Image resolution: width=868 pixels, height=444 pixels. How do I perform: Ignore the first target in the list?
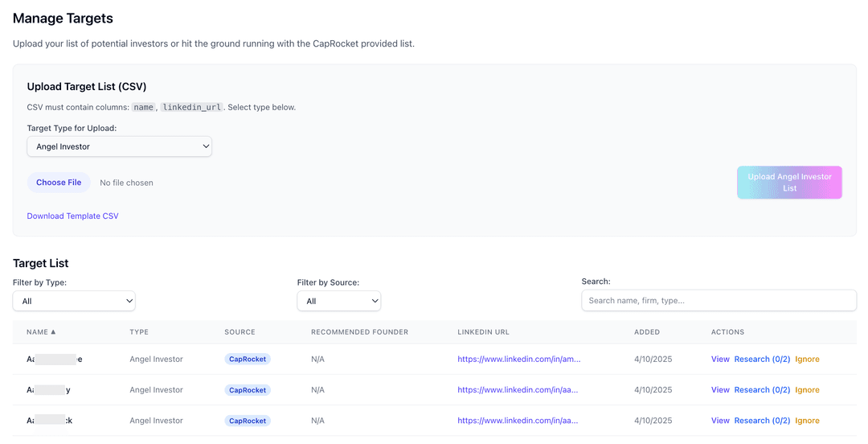click(x=807, y=360)
